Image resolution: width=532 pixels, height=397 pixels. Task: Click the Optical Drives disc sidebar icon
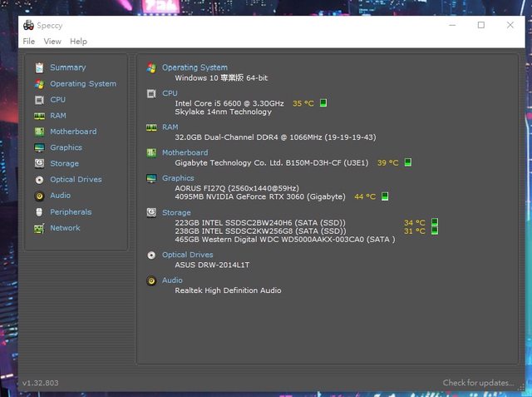(x=39, y=180)
